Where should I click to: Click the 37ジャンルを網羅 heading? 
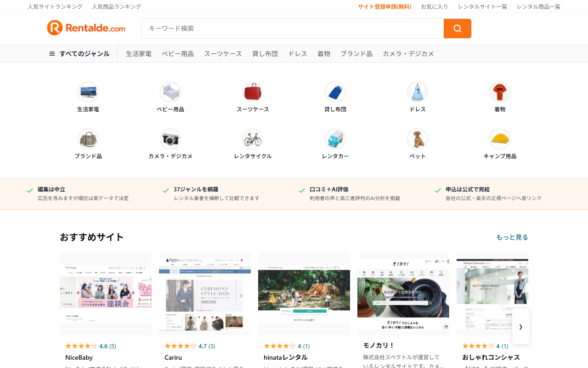coord(196,190)
